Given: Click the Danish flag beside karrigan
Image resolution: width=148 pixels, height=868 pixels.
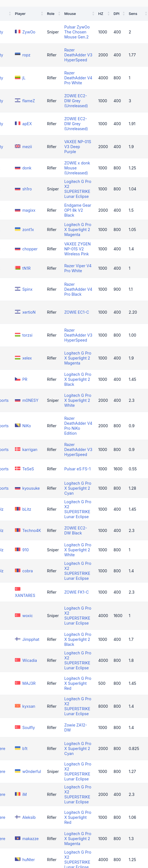Looking at the screenshot, I should pyautogui.click(x=17, y=449).
